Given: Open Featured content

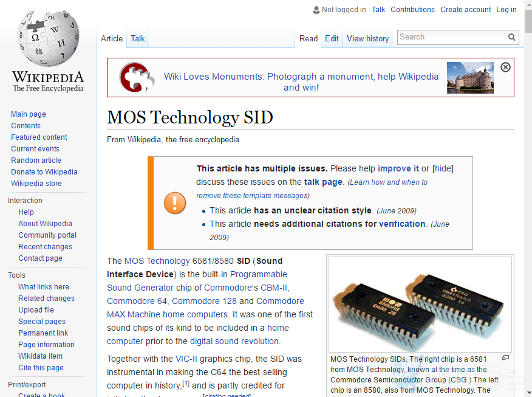Looking at the screenshot, I should pos(39,137).
